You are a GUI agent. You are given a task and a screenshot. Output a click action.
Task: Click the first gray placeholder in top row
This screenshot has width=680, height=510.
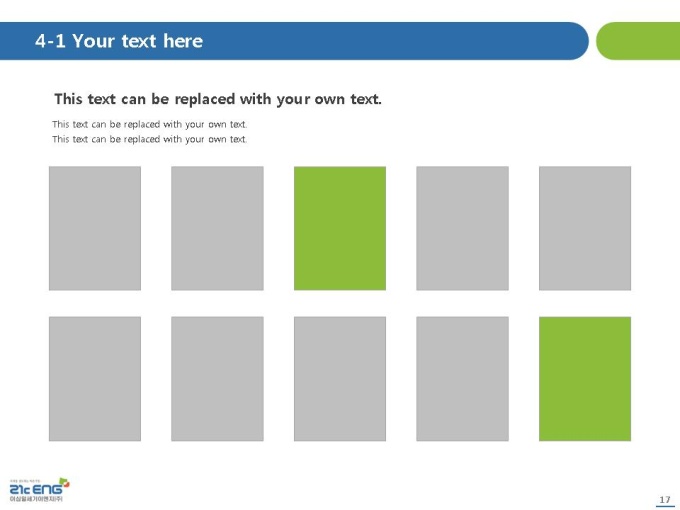click(x=95, y=228)
